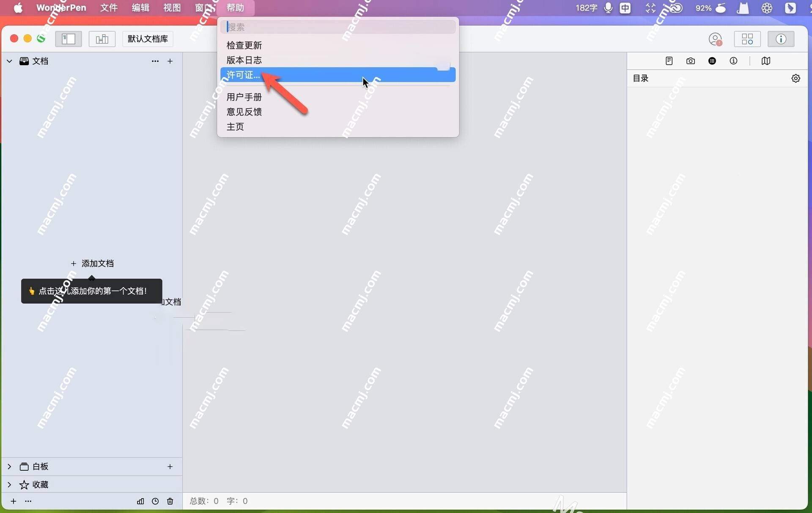This screenshot has height=513, width=812.
Task: Open the 文档 section more options
Action: (155, 61)
